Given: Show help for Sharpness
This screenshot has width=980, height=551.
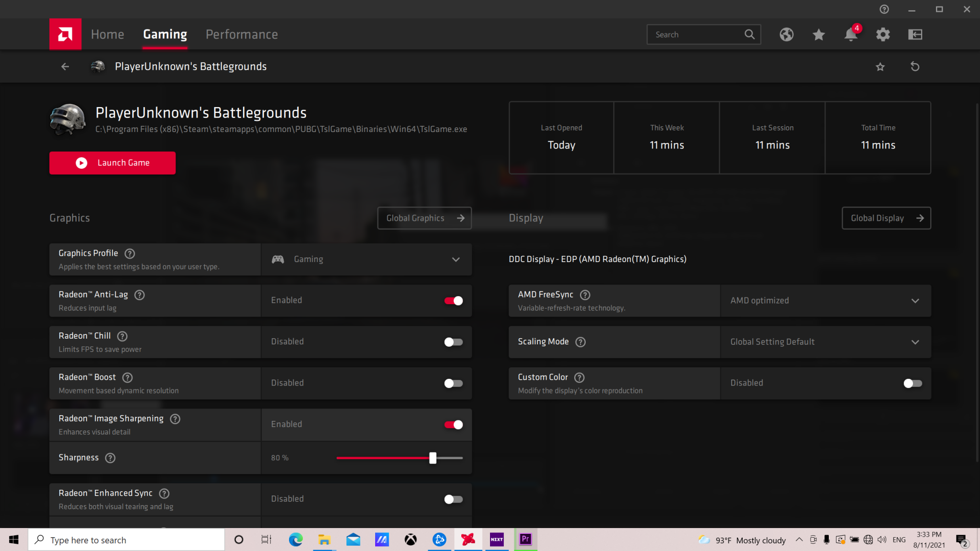Looking at the screenshot, I should point(110,458).
